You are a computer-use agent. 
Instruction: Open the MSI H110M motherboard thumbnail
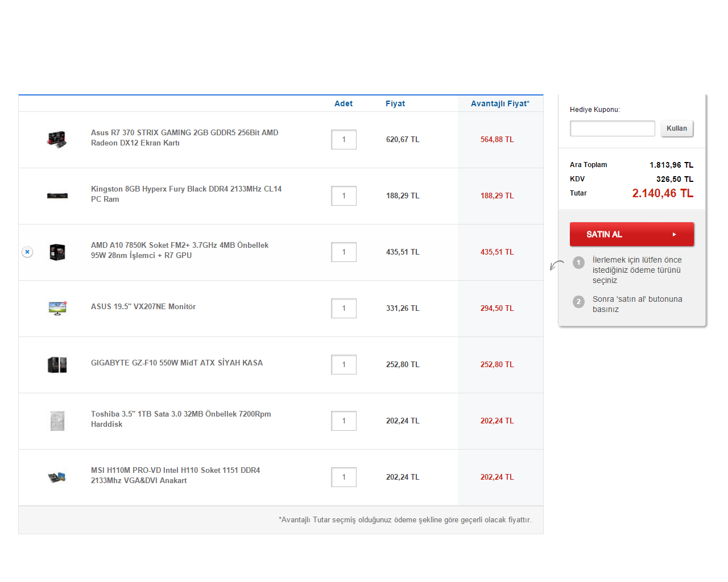pyautogui.click(x=57, y=477)
